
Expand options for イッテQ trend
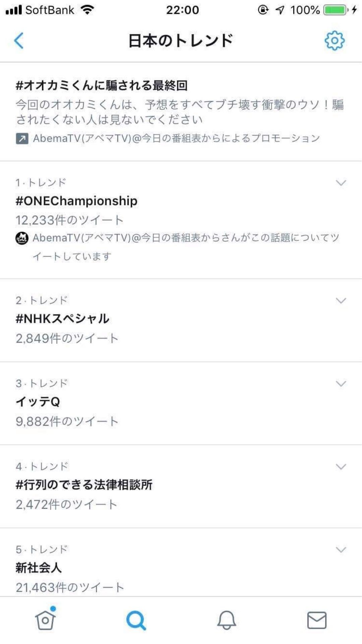[341, 384]
